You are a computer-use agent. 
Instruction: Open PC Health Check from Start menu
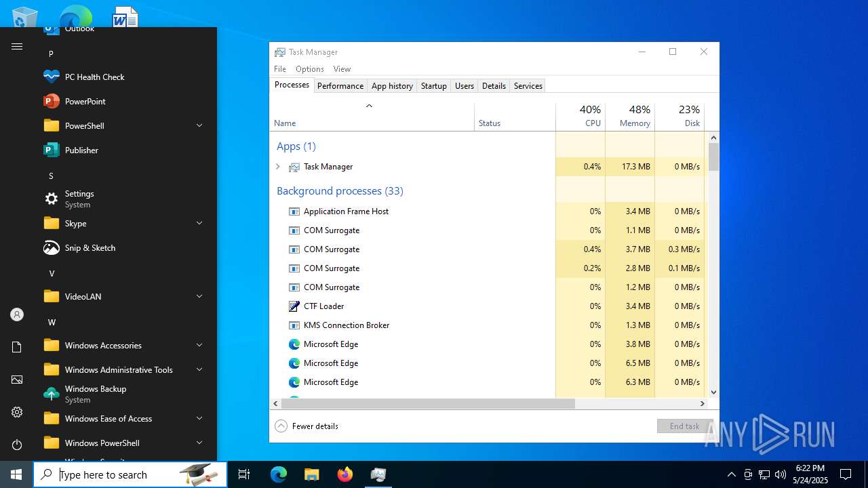(x=123, y=77)
